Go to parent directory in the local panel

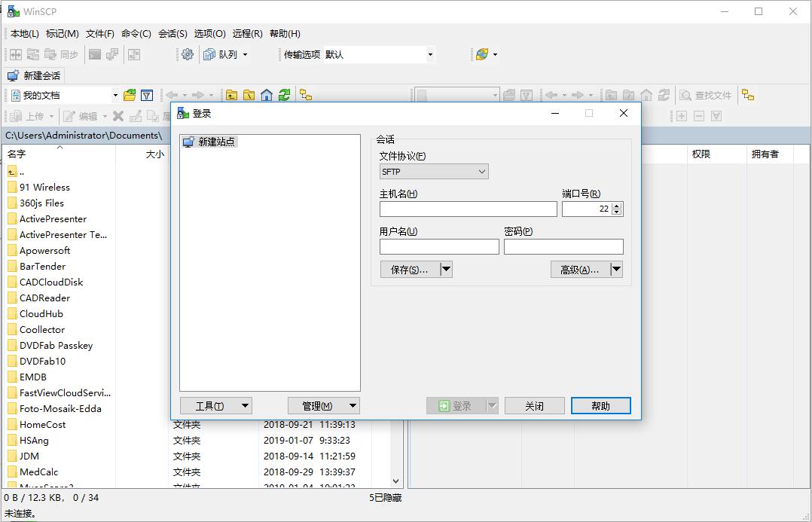tap(231, 95)
